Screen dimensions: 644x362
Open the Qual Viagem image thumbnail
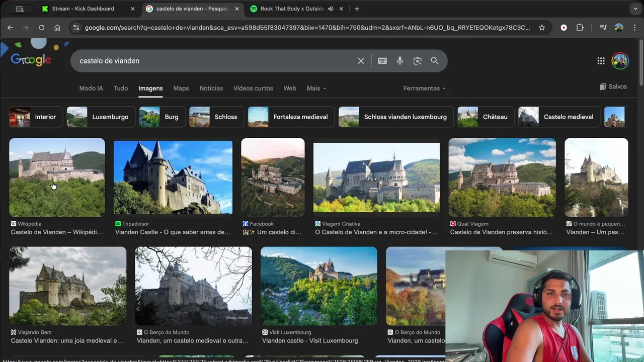coord(502,177)
